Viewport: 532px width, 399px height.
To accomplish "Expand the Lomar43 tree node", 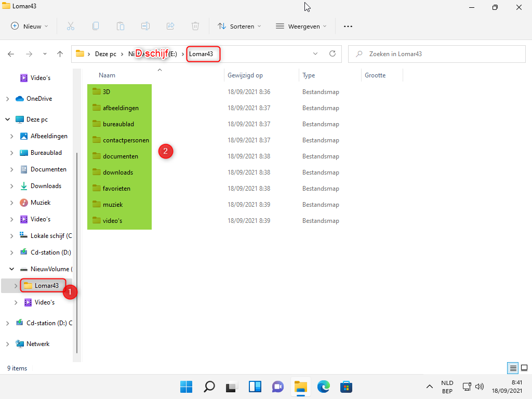I will (x=16, y=286).
